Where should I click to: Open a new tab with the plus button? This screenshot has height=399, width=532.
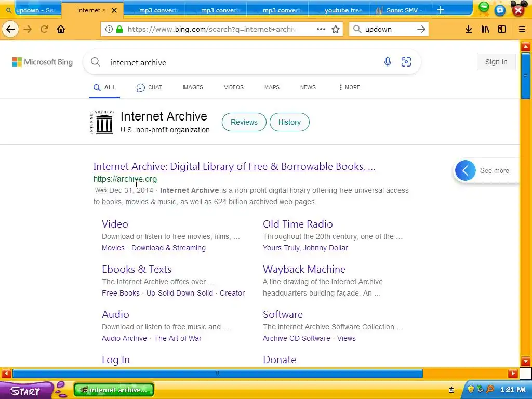pyautogui.click(x=441, y=10)
